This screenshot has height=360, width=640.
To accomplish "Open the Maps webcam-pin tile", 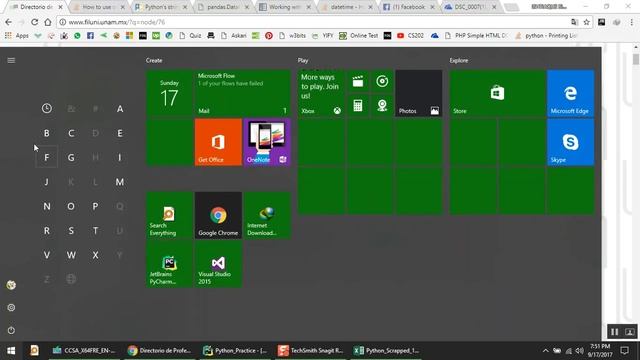I will (x=382, y=106).
